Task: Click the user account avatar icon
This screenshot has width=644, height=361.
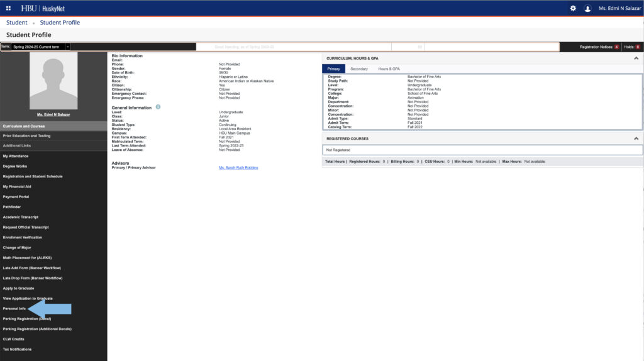Action: click(587, 8)
